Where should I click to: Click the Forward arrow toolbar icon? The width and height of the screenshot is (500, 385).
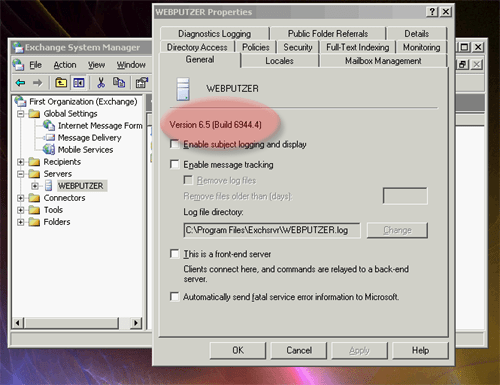37,83
